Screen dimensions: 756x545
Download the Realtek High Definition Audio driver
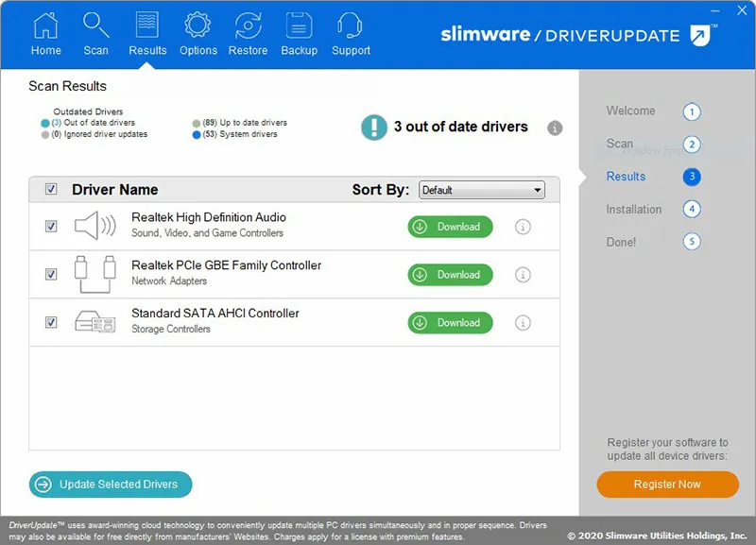(x=450, y=227)
